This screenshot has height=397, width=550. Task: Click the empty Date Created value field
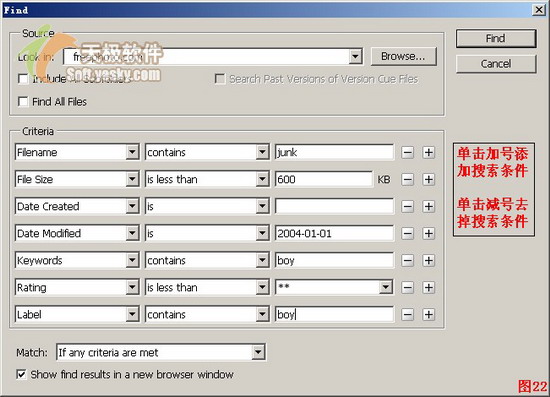[334, 206]
